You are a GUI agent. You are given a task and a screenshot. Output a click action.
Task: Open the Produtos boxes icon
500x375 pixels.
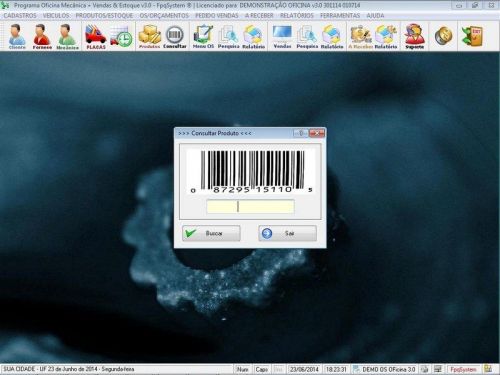149,36
